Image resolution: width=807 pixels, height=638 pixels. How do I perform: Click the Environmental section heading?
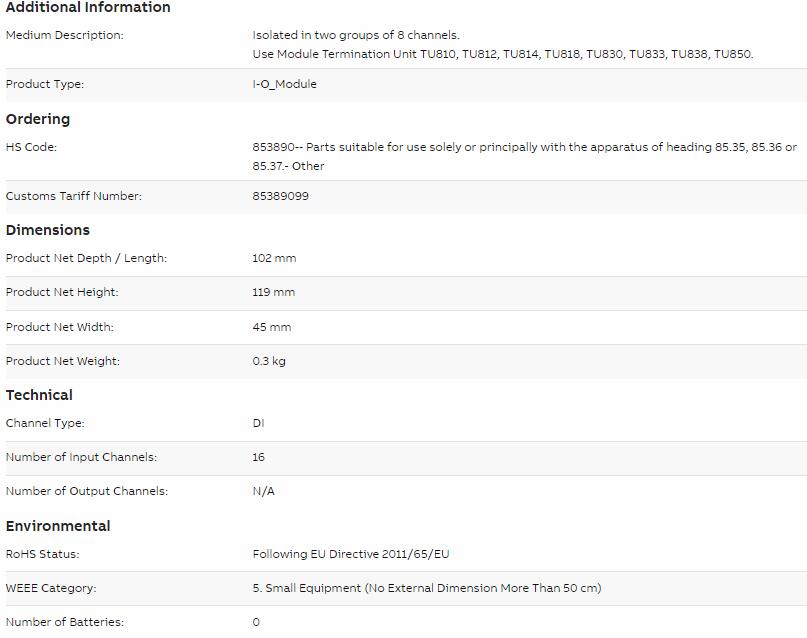point(58,526)
